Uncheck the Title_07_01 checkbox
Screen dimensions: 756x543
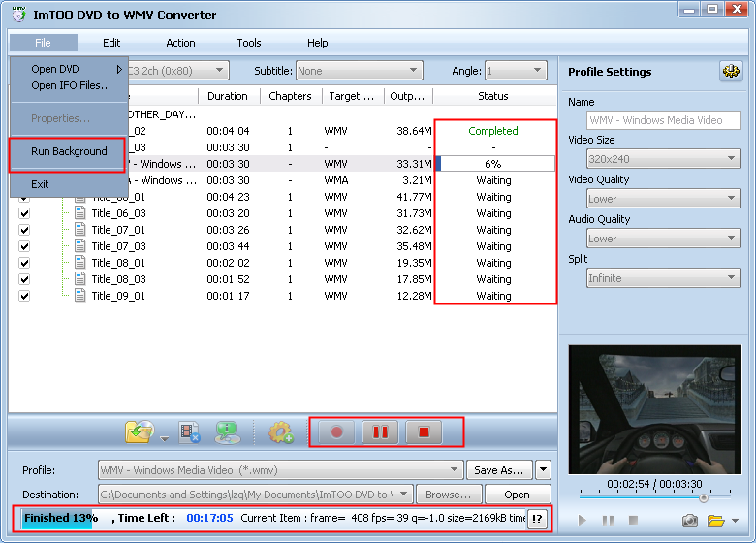(24, 230)
